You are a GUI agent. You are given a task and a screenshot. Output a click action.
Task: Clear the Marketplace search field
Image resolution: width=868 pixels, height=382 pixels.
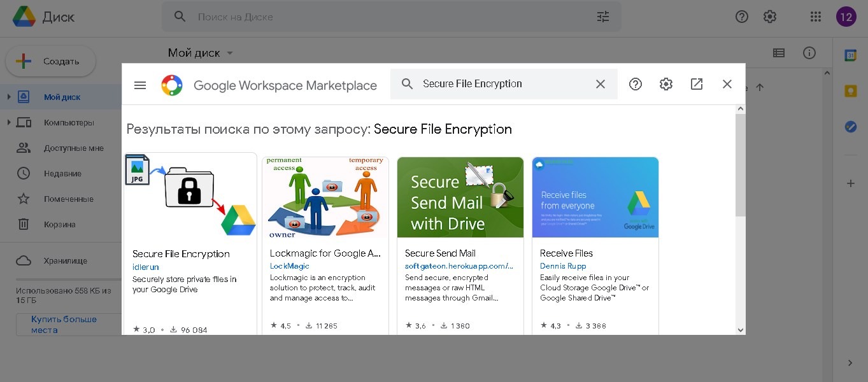(x=600, y=84)
